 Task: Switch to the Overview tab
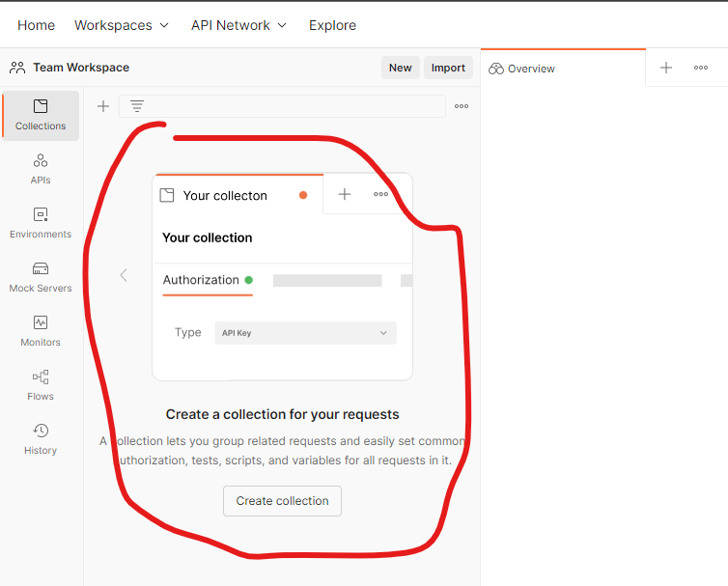(x=563, y=69)
